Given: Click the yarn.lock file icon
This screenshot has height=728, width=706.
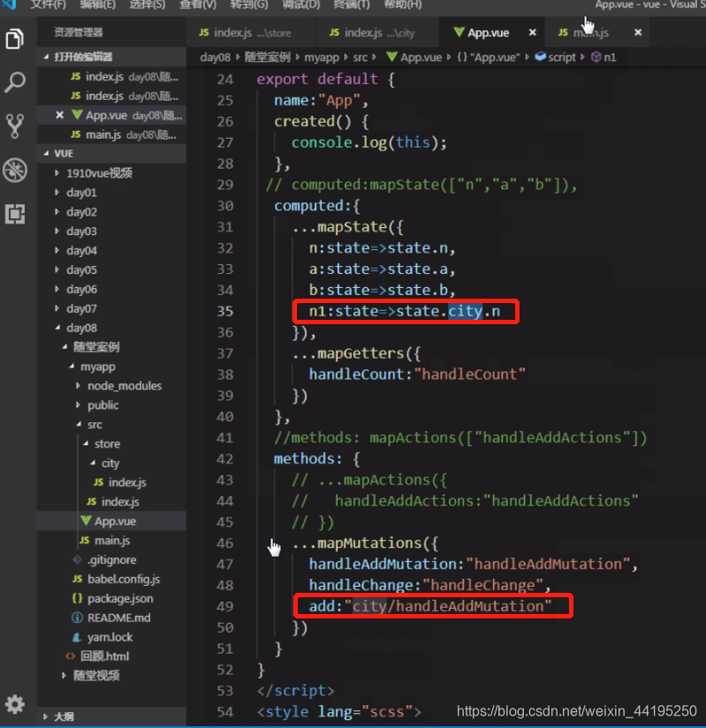Looking at the screenshot, I should click(77, 637).
